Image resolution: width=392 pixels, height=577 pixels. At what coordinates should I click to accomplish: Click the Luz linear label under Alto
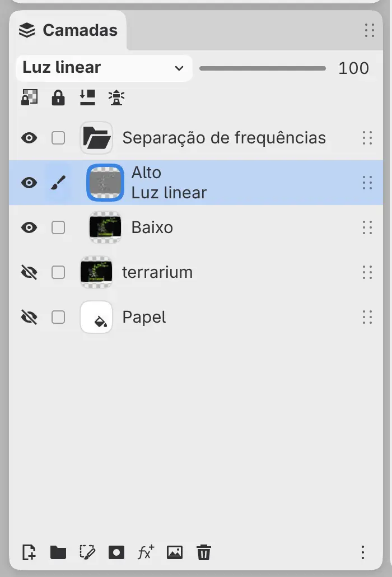click(169, 193)
